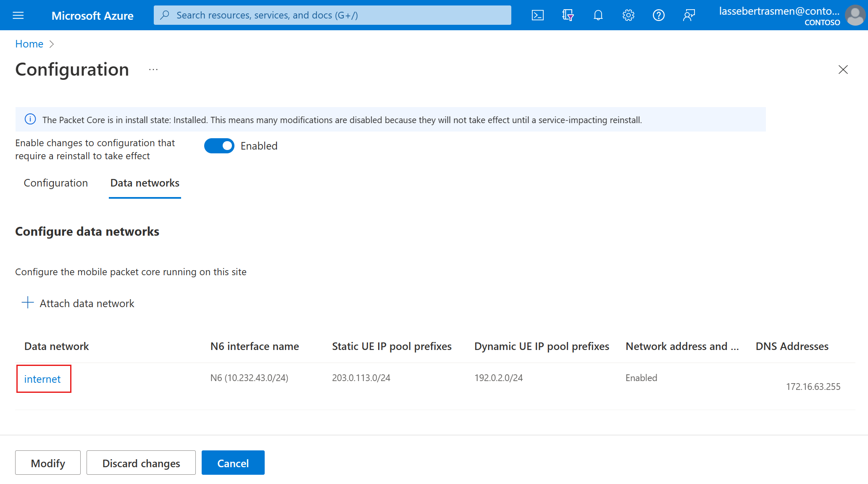Viewport: 868px width, 484px height.
Task: Click the Azure portal home menu icon
Action: pos(18,16)
